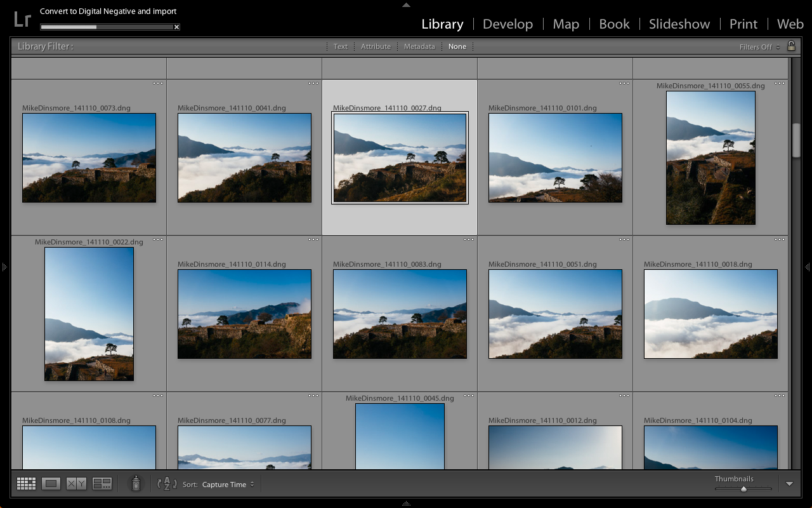Click the three-dots badge on 0012.dng cell
812x508 pixels.
(x=624, y=396)
